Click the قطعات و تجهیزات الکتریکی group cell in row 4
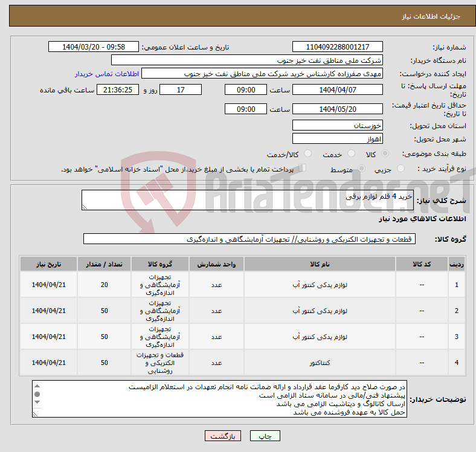The height and width of the screenshot is (452, 476). tap(160, 363)
